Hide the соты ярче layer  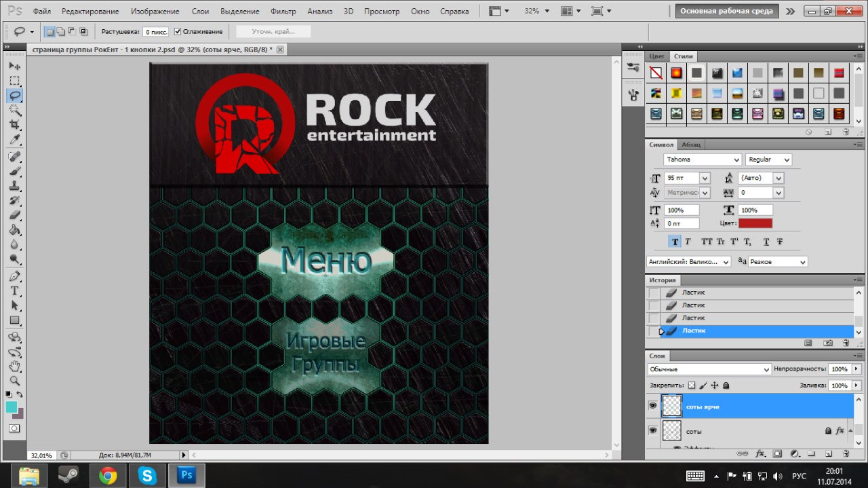pyautogui.click(x=653, y=406)
